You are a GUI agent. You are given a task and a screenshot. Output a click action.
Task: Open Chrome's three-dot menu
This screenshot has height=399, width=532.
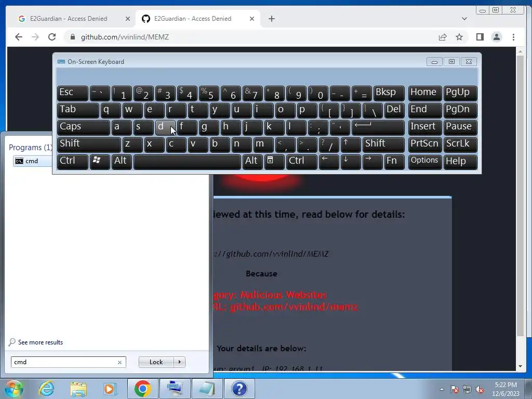pyautogui.click(x=514, y=37)
